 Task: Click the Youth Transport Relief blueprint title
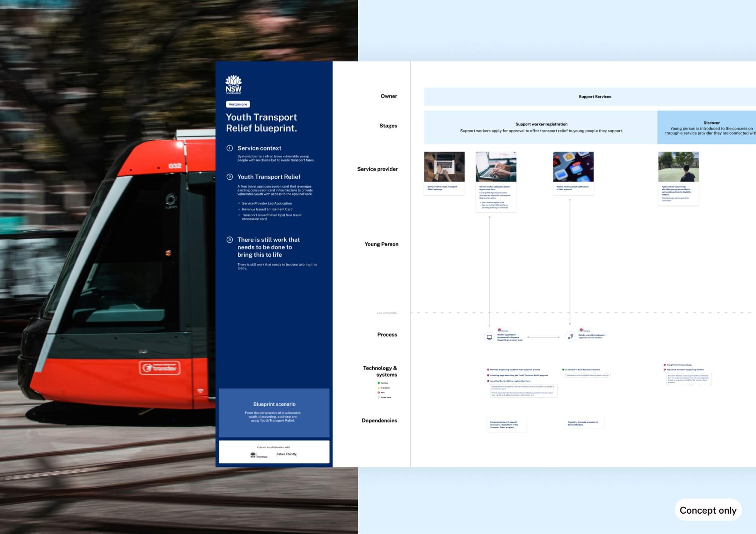coord(262,123)
